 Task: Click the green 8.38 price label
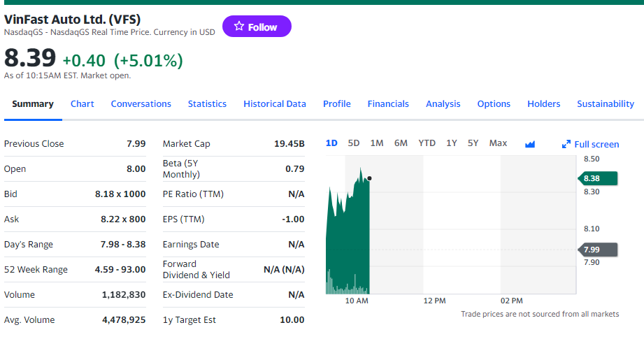(599, 178)
